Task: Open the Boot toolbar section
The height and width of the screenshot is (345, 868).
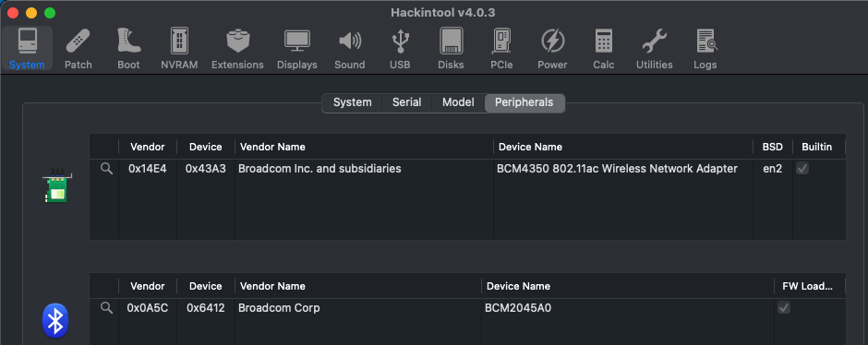Action: (x=128, y=49)
